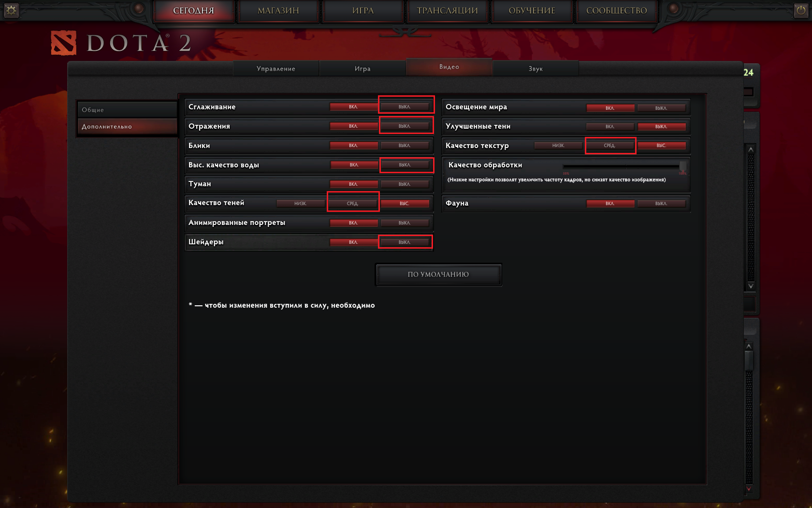The image size is (812, 508).
Task: Enable Освещение мира with Вкл.
Action: click(x=610, y=108)
